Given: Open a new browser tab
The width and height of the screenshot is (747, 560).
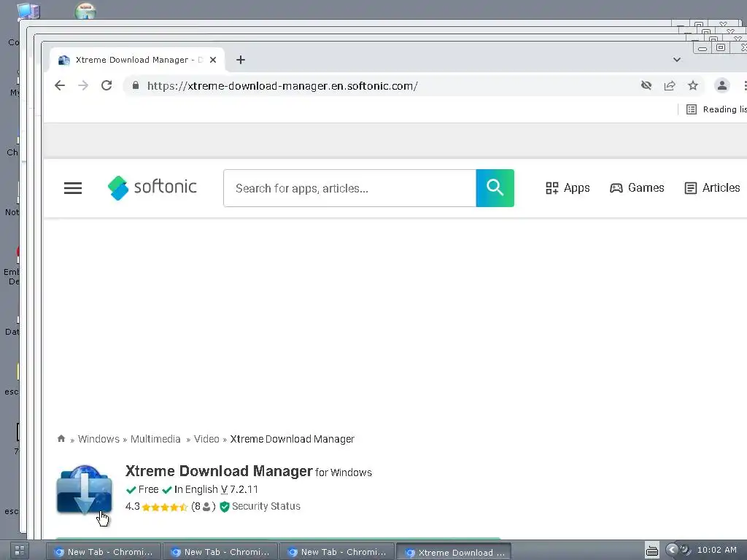Looking at the screenshot, I should pos(241,60).
